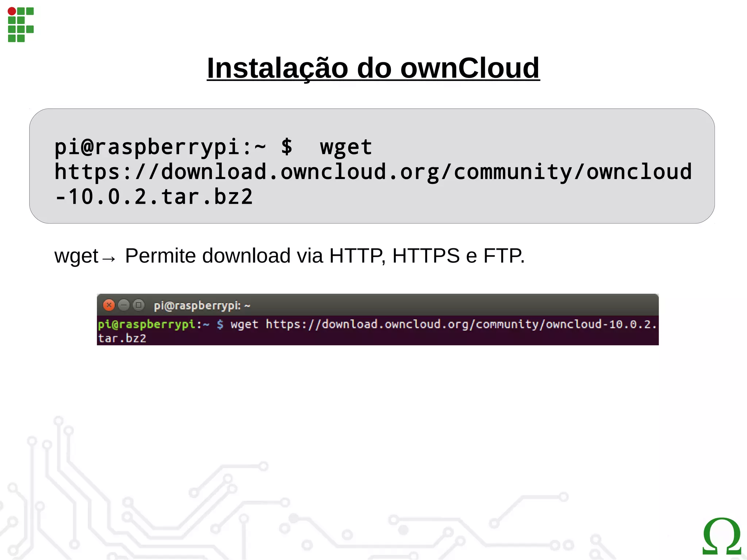Click the word "wget" before the arrow
Image resolution: width=747 pixels, height=560 pixels.
pos(76,256)
